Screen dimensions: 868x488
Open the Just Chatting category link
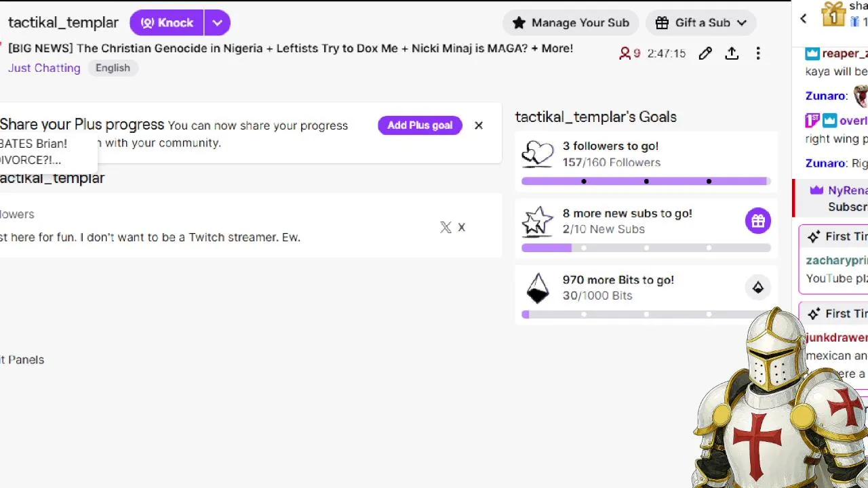(44, 68)
